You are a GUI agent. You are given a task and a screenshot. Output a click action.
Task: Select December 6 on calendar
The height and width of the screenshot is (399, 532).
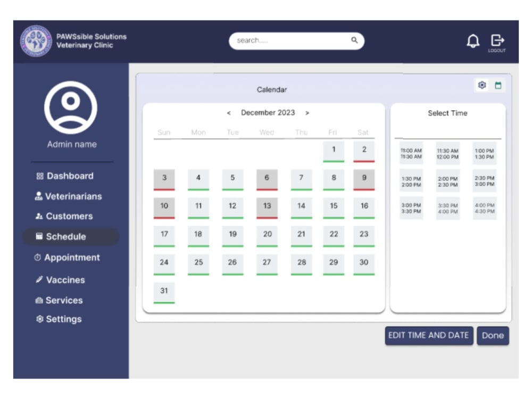[267, 179]
